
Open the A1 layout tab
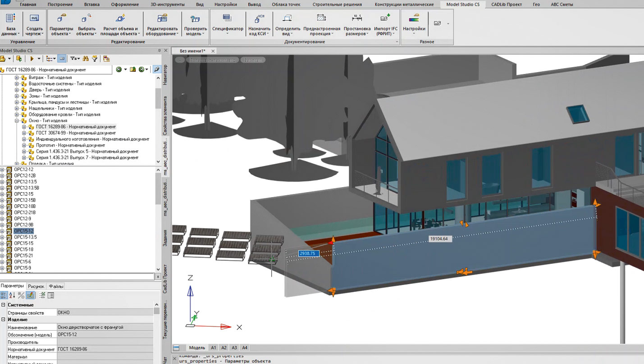click(214, 348)
